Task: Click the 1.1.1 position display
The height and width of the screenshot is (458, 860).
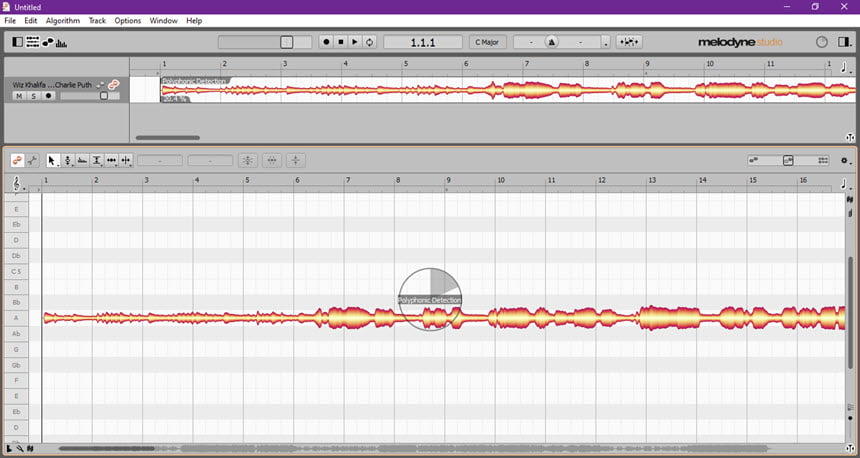Action: pos(423,42)
